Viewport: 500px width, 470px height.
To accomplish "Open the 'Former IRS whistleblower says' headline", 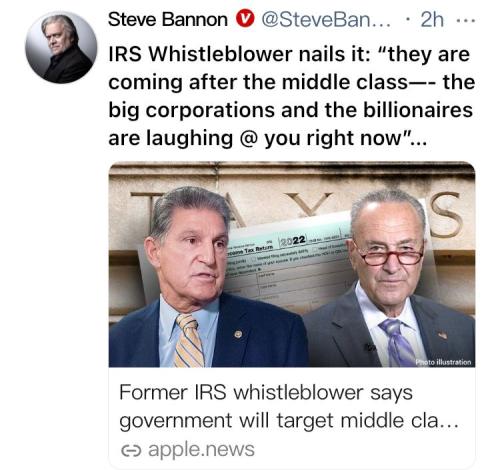I will pyautogui.click(x=266, y=393).
